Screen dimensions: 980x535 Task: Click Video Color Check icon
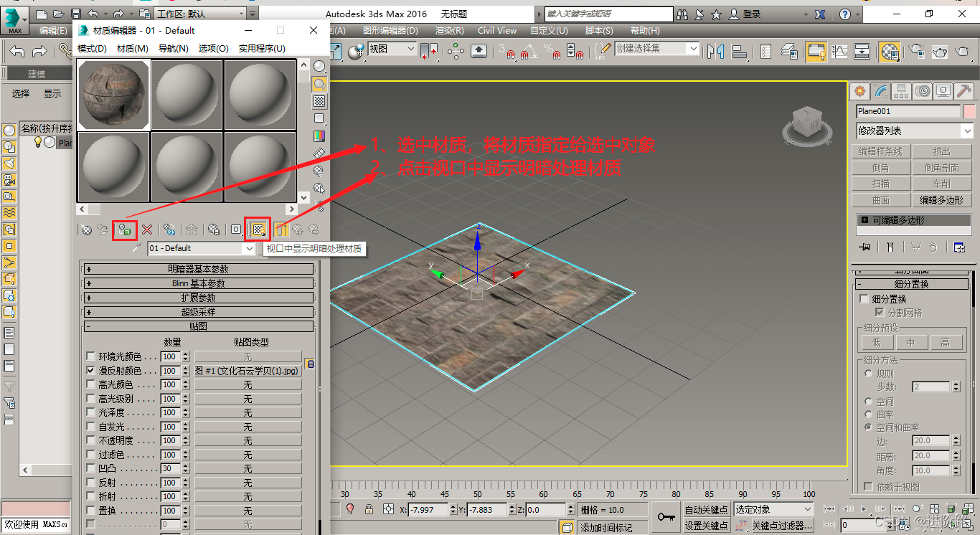pos(319,136)
